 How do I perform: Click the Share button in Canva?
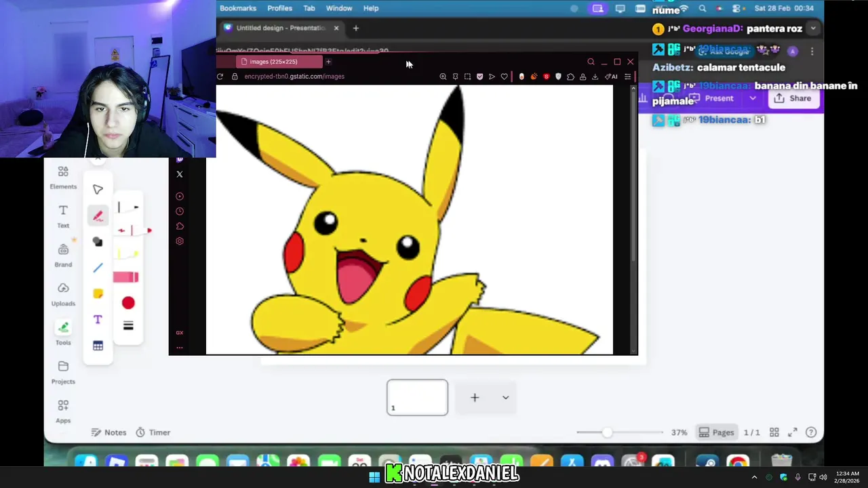pos(793,98)
